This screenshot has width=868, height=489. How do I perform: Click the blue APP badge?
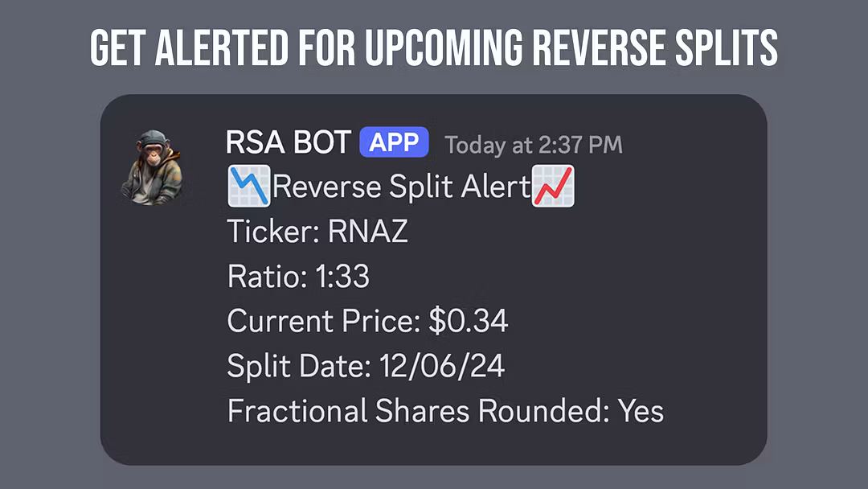pos(394,143)
